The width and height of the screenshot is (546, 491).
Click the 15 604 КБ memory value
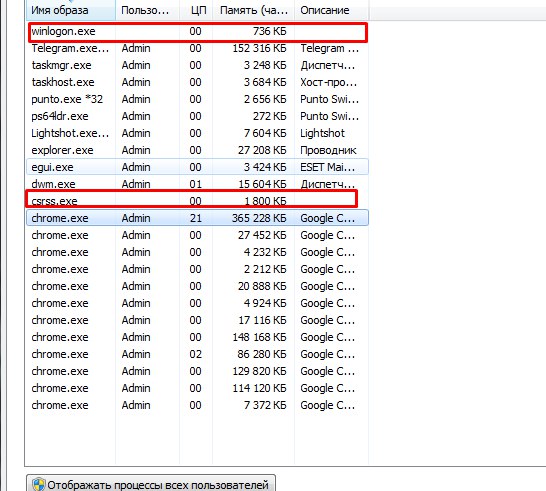tap(262, 184)
